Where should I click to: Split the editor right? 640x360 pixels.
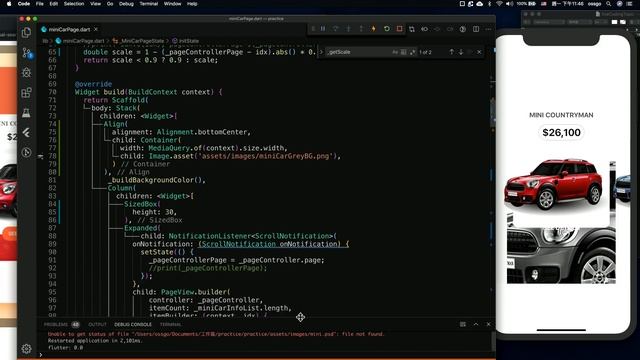[x=476, y=29]
